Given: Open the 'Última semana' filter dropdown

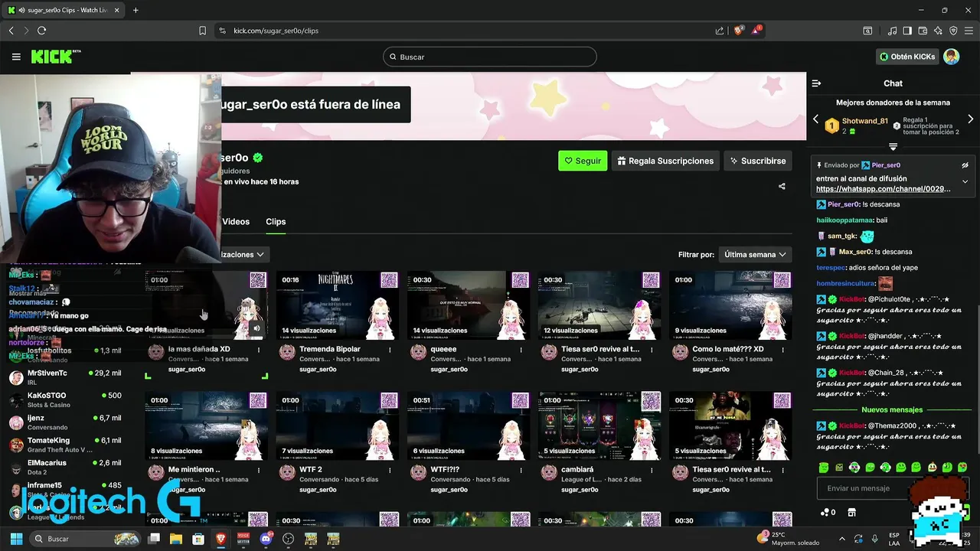Looking at the screenshot, I should click(755, 254).
